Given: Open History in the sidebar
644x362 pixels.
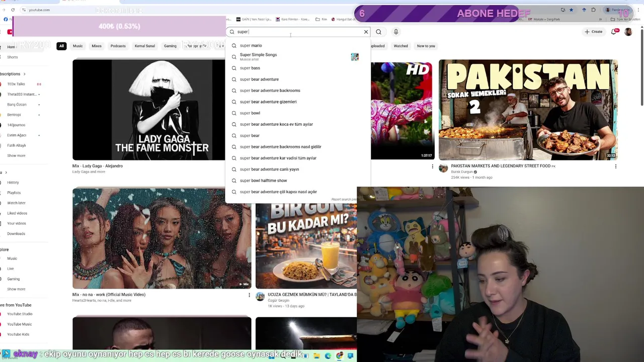Looking at the screenshot, I should [x=13, y=183].
